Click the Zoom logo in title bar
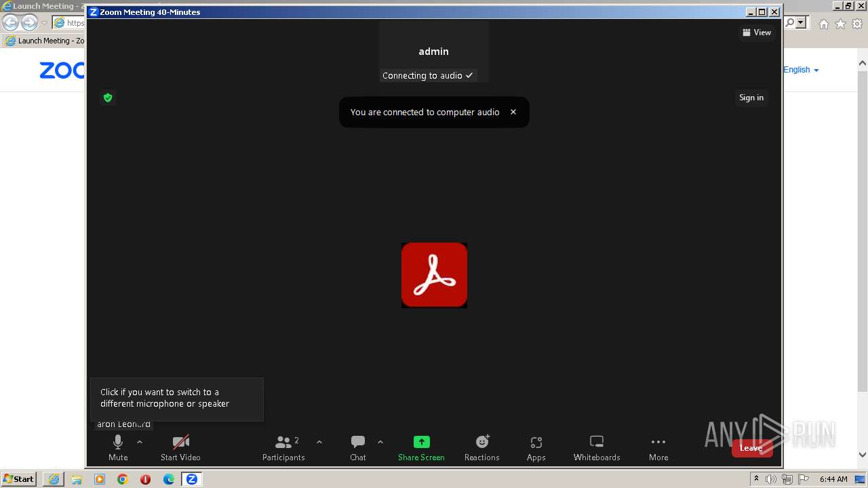 [94, 12]
